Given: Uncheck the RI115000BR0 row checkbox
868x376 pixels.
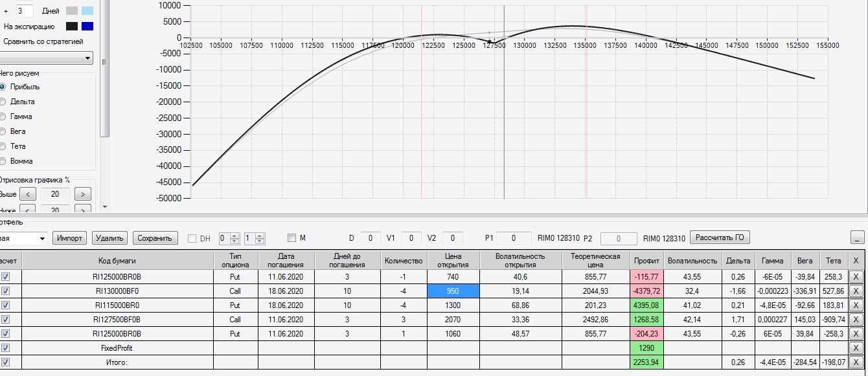Looking at the screenshot, I should point(6,305).
